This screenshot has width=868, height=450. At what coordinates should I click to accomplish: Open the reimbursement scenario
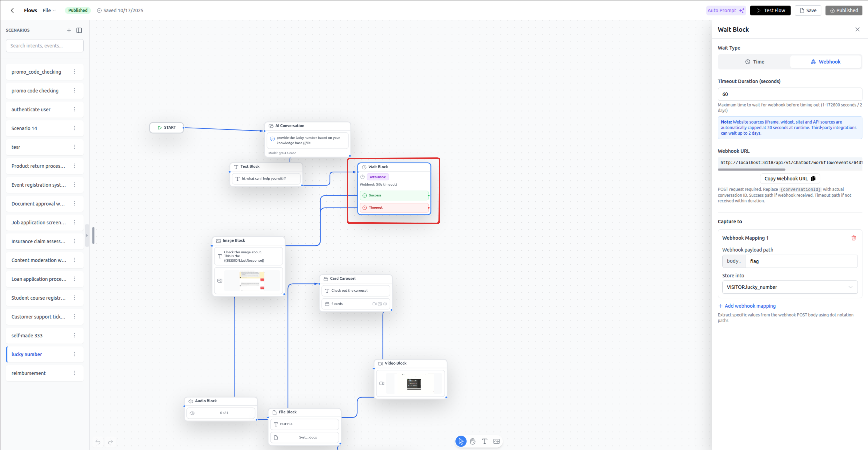[x=29, y=373]
